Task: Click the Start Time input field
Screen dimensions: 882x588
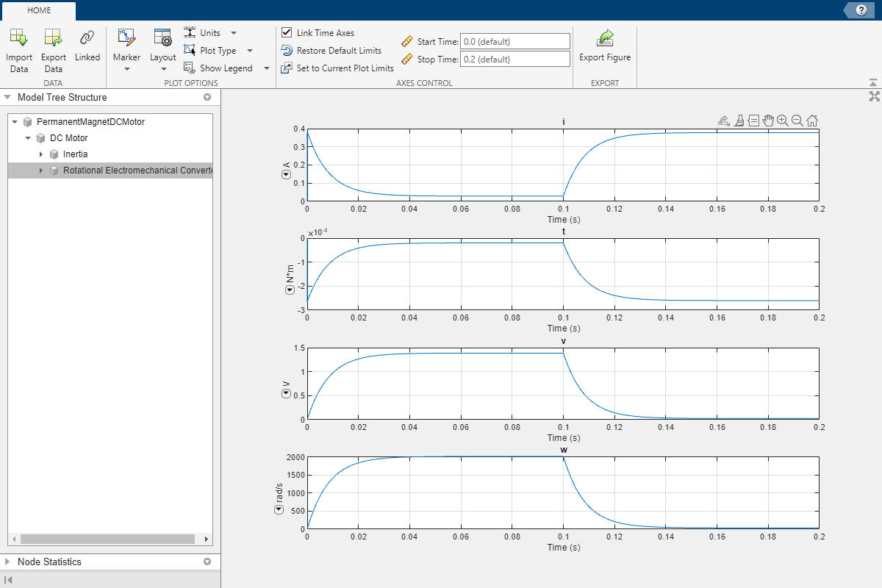Action: [x=514, y=42]
